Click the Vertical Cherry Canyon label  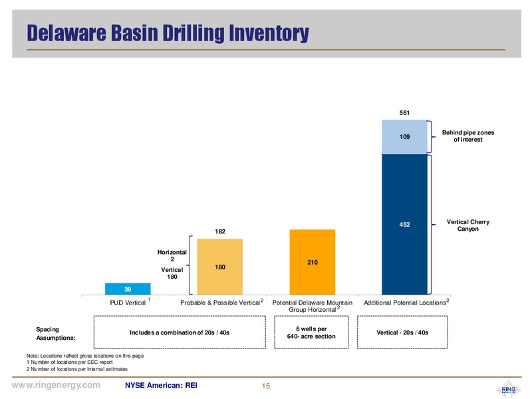pos(468,225)
